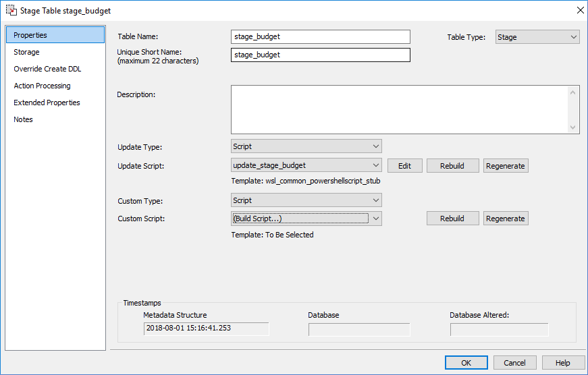Go to the Notes page

(23, 119)
